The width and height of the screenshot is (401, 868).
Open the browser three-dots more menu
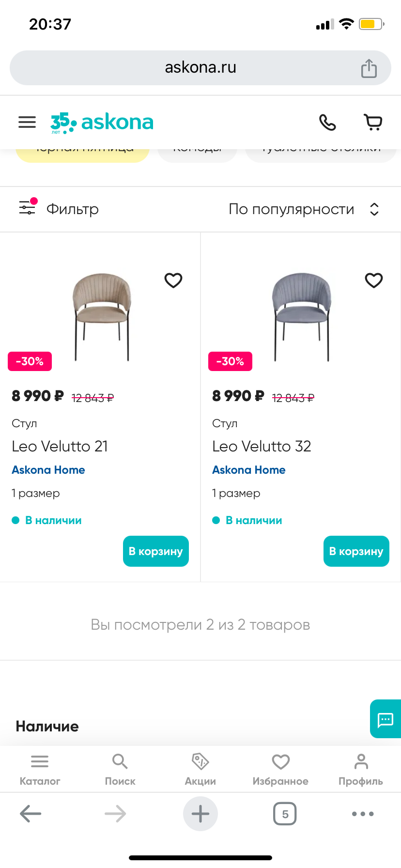(x=363, y=814)
